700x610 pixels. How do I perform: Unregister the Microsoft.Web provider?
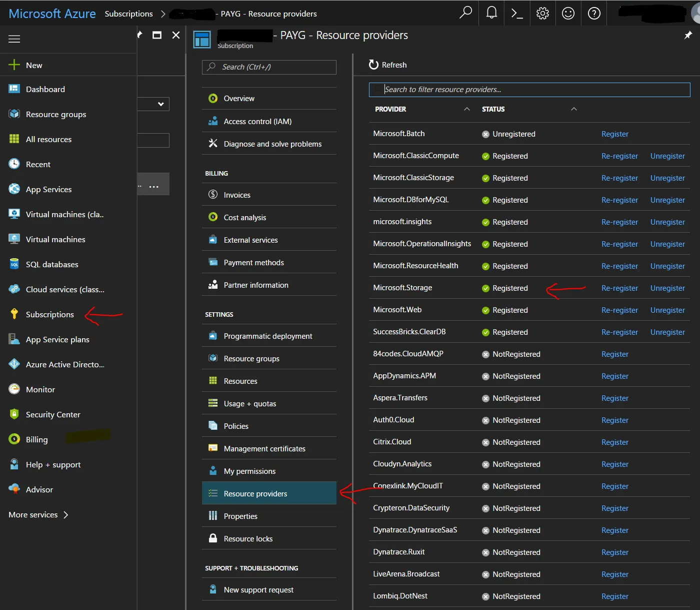click(667, 310)
